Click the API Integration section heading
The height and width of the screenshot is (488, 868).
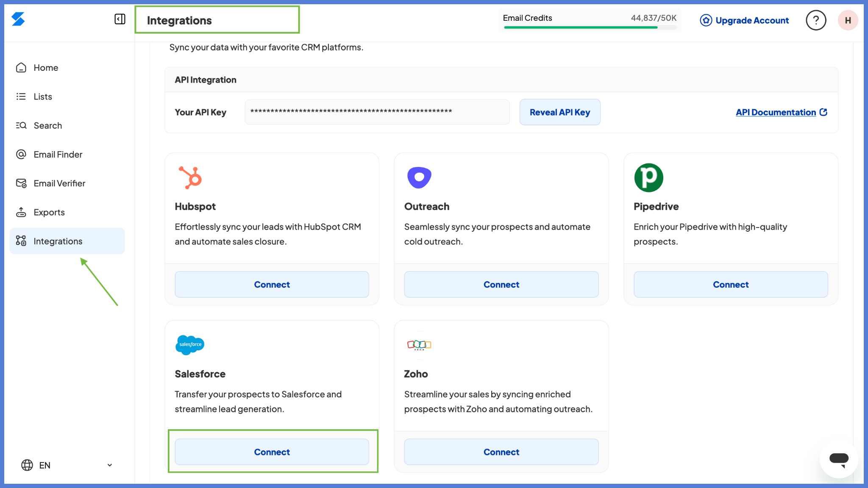(x=206, y=80)
